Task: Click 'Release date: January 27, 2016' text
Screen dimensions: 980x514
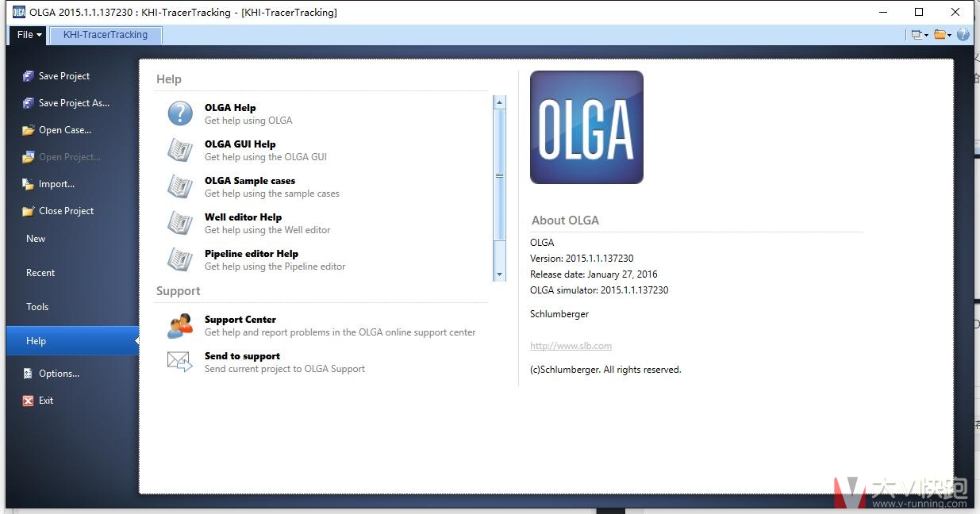Action: pos(594,274)
